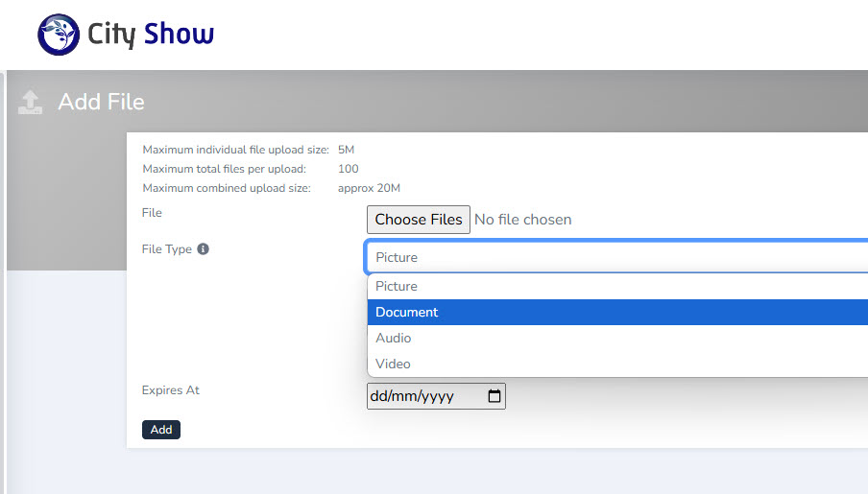Click the info icon next to File Type

[x=203, y=249]
